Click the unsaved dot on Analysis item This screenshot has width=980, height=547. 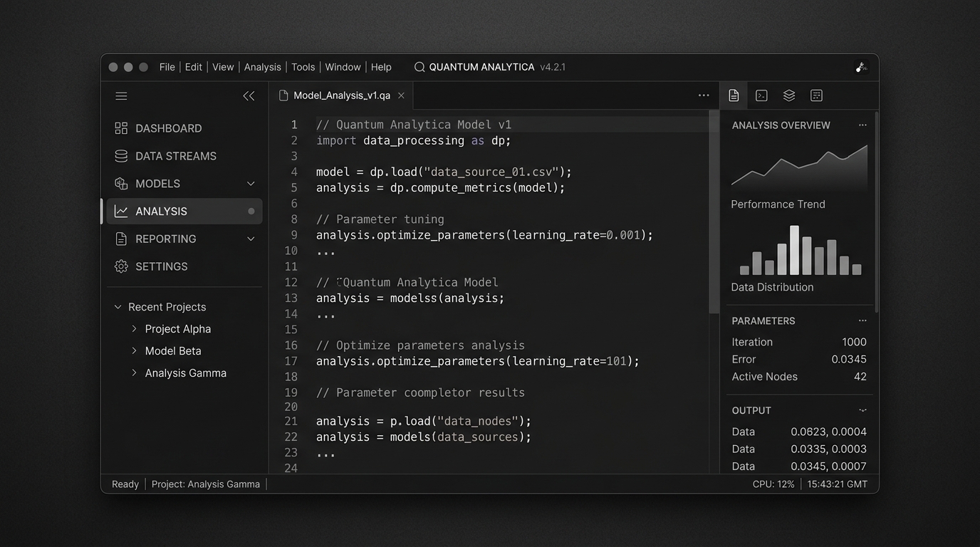point(251,212)
